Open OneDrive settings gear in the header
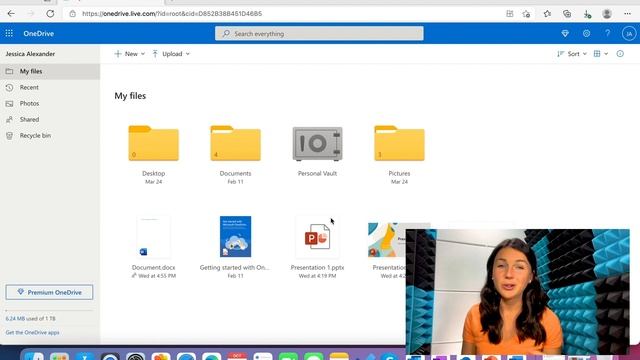 586,33
